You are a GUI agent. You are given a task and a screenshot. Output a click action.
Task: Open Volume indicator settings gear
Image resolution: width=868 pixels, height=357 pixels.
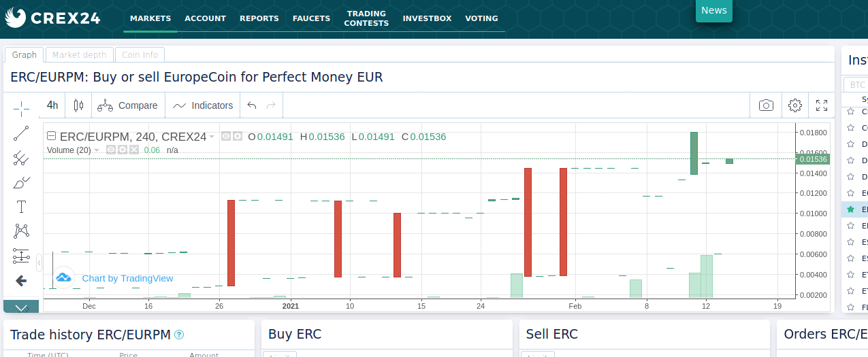[x=122, y=150]
